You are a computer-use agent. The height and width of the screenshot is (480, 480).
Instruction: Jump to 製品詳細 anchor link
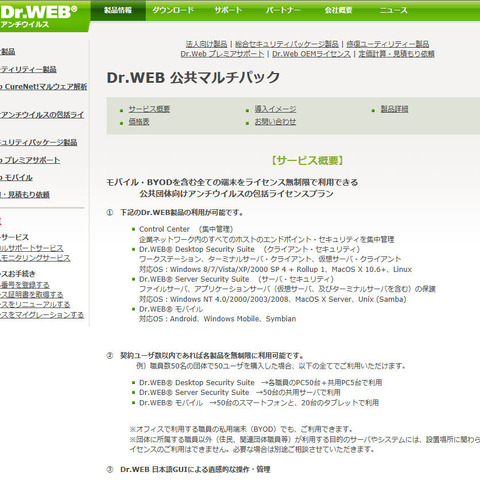point(394,109)
